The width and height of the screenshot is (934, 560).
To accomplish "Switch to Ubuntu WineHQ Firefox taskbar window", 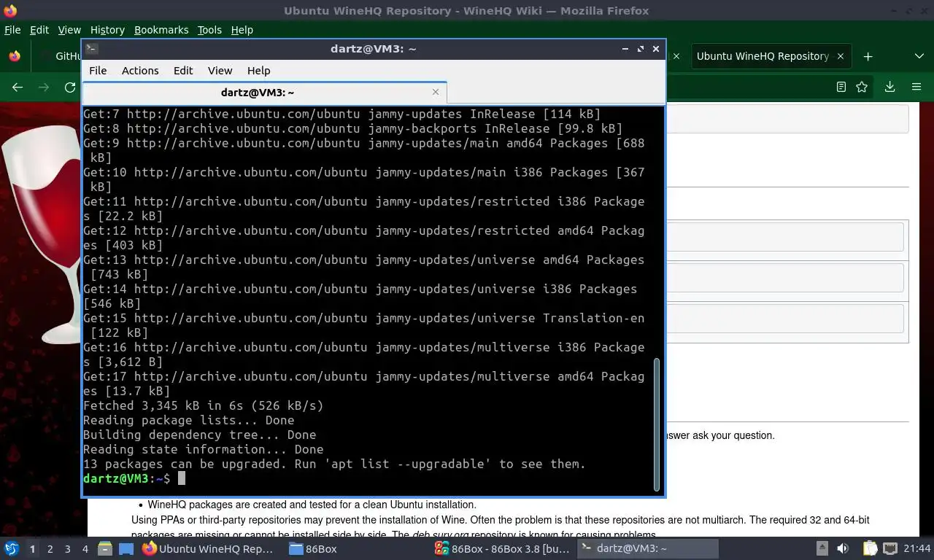I will coord(209,548).
